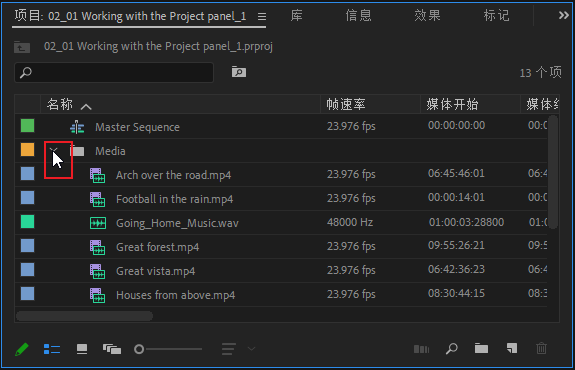This screenshot has height=370, width=575.
Task: Click the 帧速率 column header
Action: coord(346,104)
